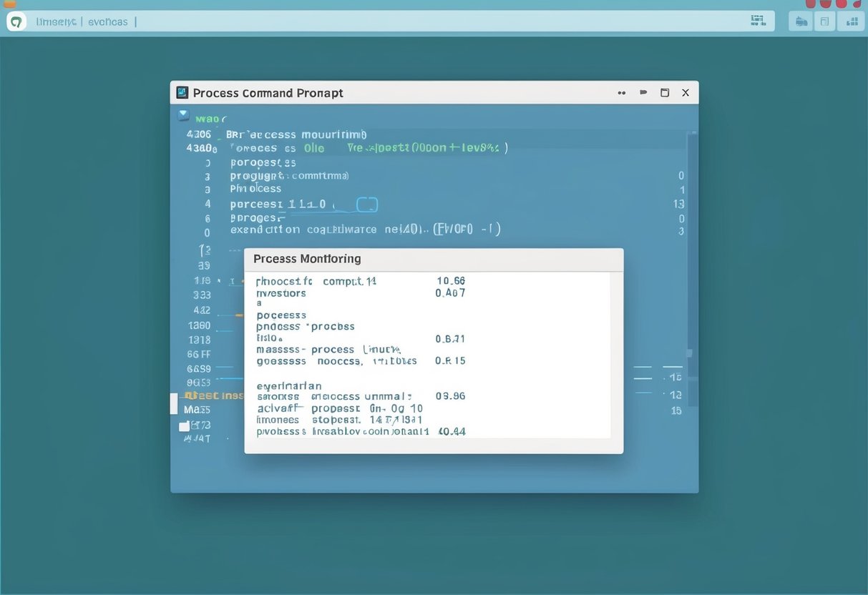868x595 pixels.
Task: Click the terminal icon in the Process Command Prompt title bar
Action: coord(183,92)
